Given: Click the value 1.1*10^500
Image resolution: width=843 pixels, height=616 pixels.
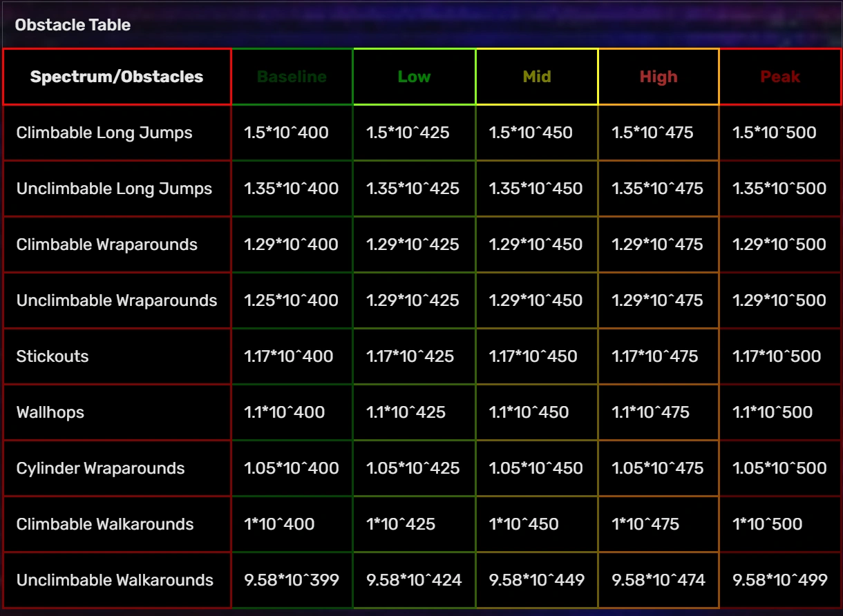Looking at the screenshot, I should (773, 412).
